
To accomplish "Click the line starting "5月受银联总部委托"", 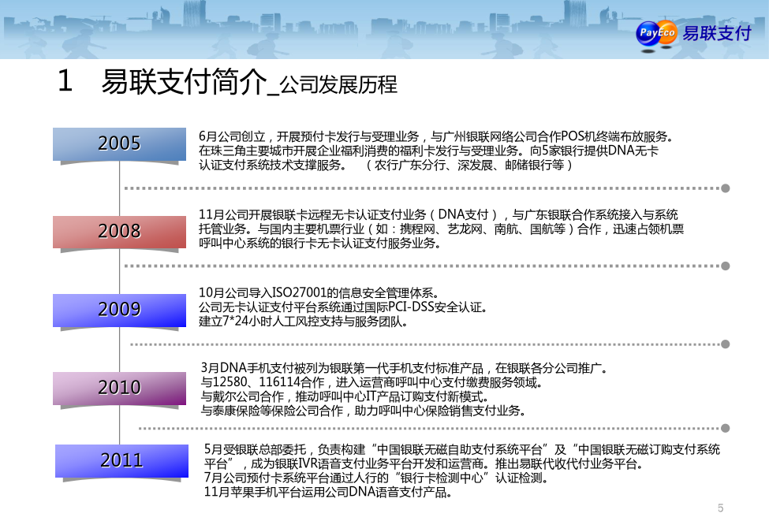I will [462, 450].
